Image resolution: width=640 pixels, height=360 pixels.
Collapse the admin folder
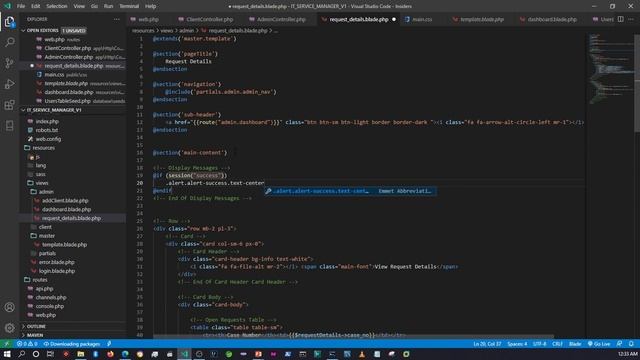coord(46,191)
